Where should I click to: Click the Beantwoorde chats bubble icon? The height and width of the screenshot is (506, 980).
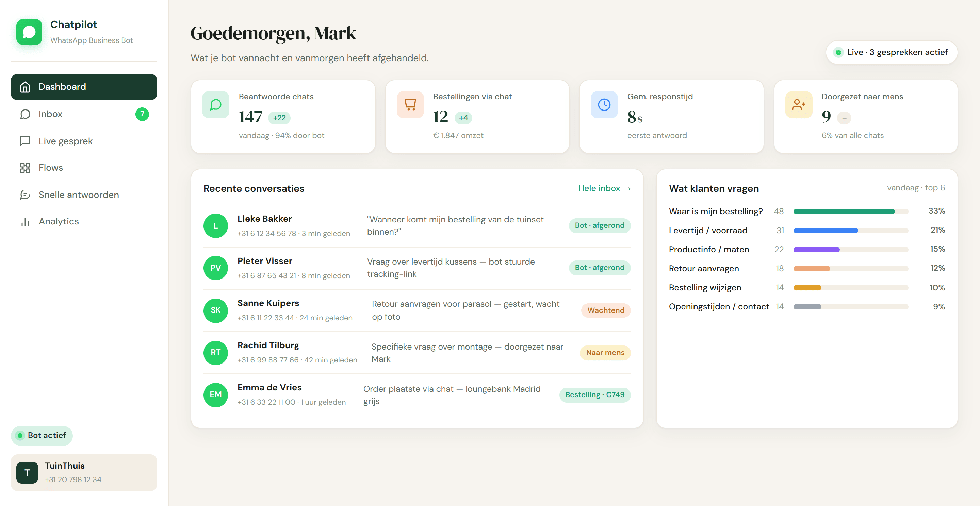pos(216,104)
